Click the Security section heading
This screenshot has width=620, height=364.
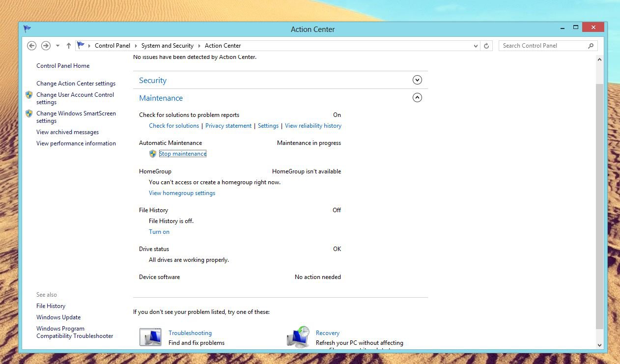pos(153,81)
